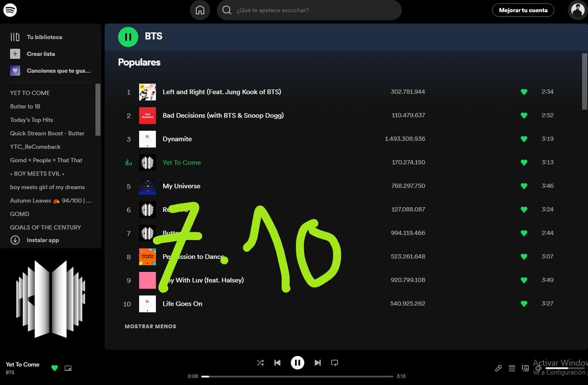Click the Crear lista plus icon
Screen dimensions: 588x385
(x=15, y=54)
